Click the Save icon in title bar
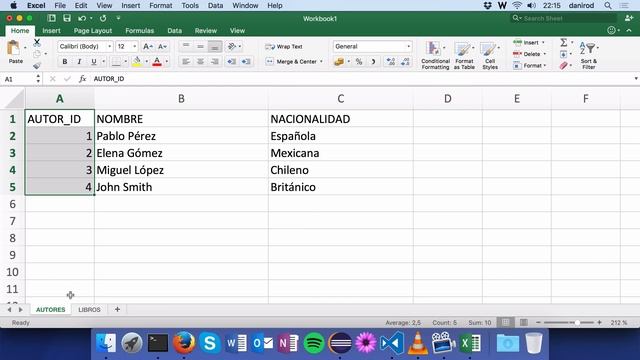The image size is (640, 360). pos(67,18)
